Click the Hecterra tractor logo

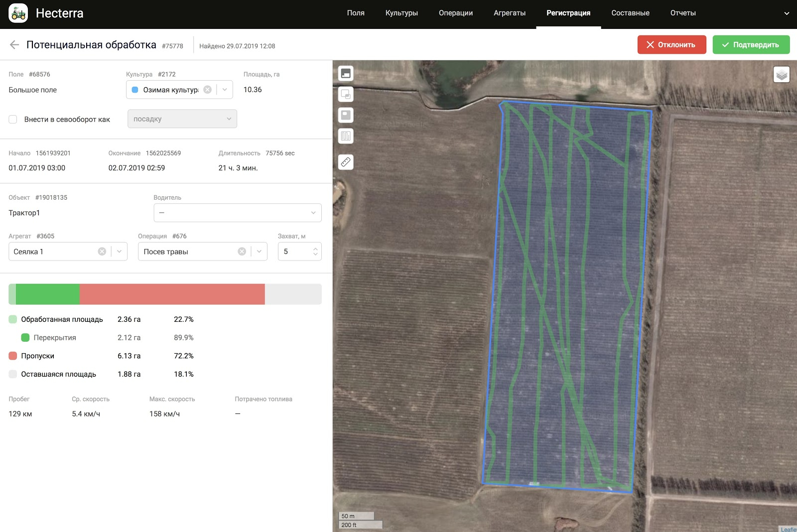18,13
